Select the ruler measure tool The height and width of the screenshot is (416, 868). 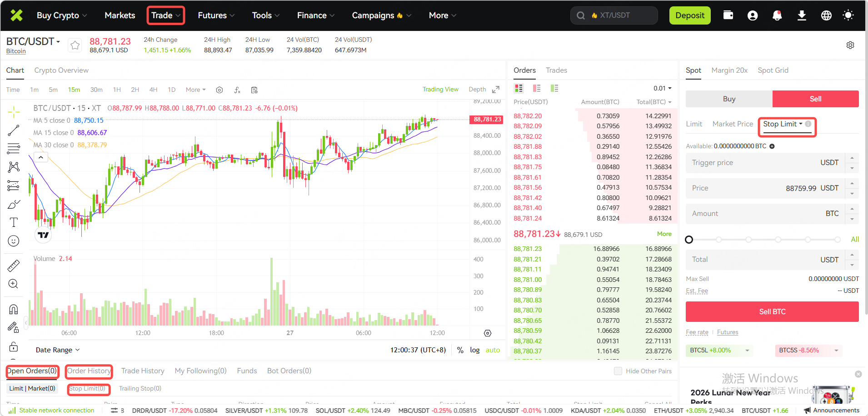pos(14,266)
